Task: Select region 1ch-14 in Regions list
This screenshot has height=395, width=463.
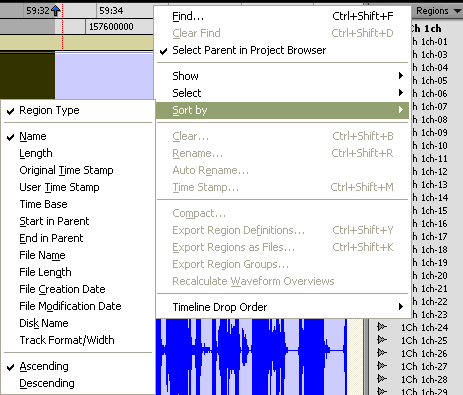Action: (x=430, y=198)
